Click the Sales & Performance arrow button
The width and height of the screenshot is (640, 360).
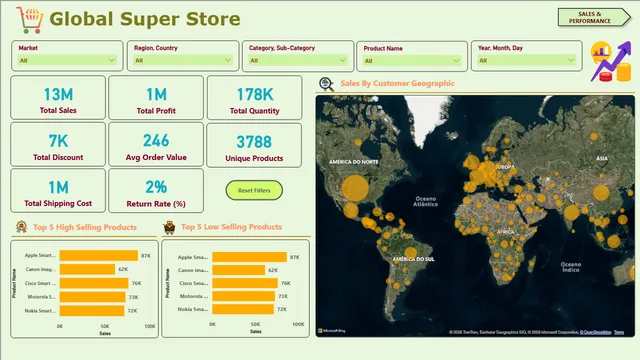[594, 17]
